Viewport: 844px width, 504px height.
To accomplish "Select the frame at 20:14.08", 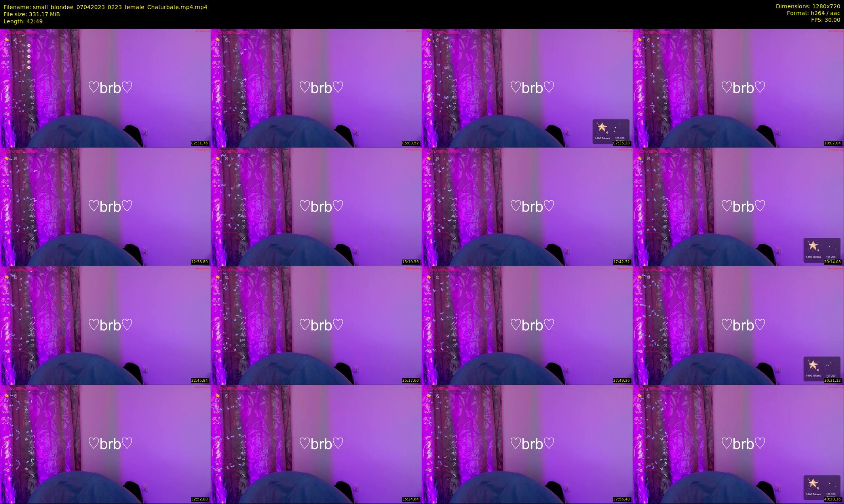I will click(x=738, y=207).
